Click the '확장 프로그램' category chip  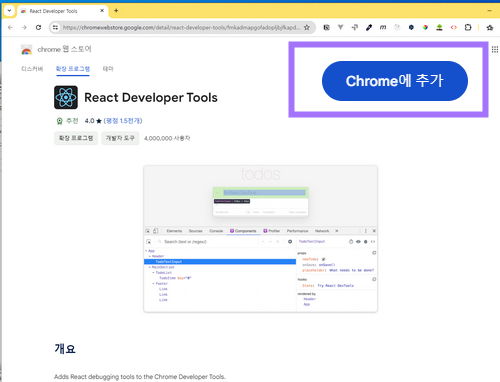[76, 138]
